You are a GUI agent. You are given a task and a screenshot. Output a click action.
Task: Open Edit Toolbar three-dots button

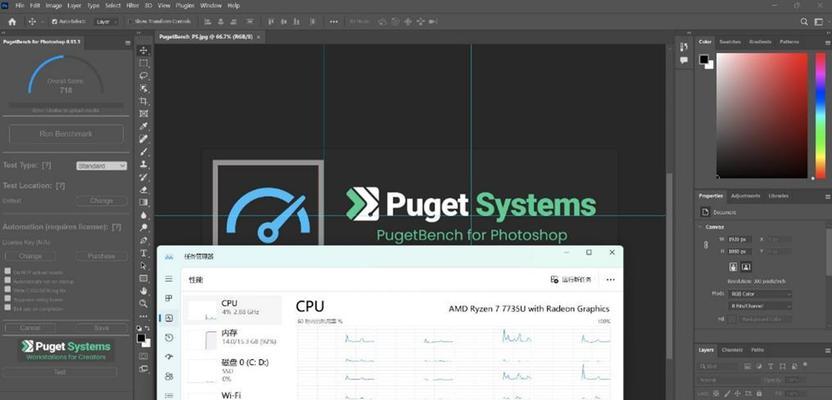[x=143, y=316]
